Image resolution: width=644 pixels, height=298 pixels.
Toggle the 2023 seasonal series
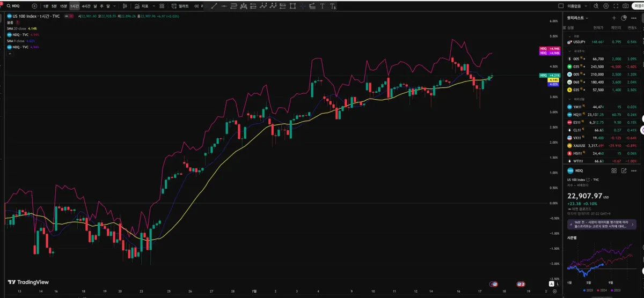click(x=616, y=290)
